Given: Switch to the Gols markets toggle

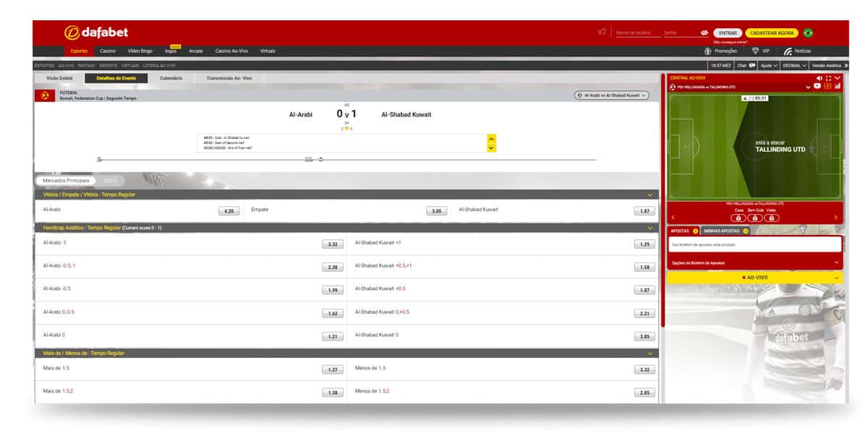Looking at the screenshot, I should coord(110,180).
